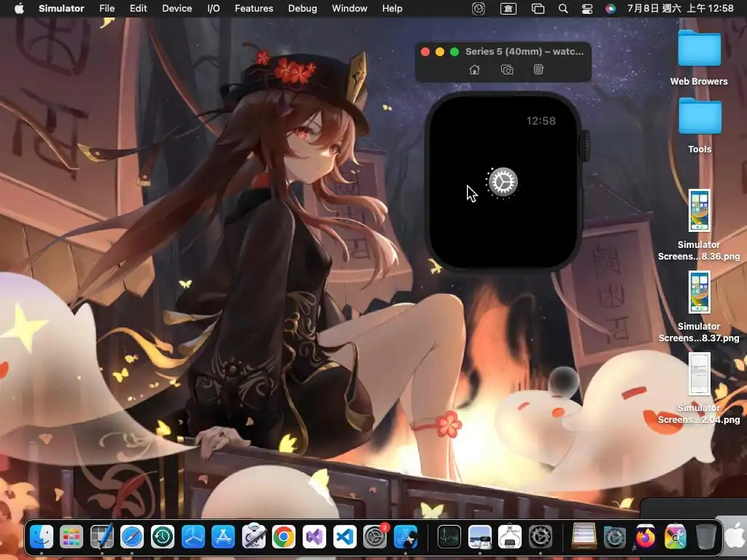Open the Trash in the Dock

click(x=706, y=537)
